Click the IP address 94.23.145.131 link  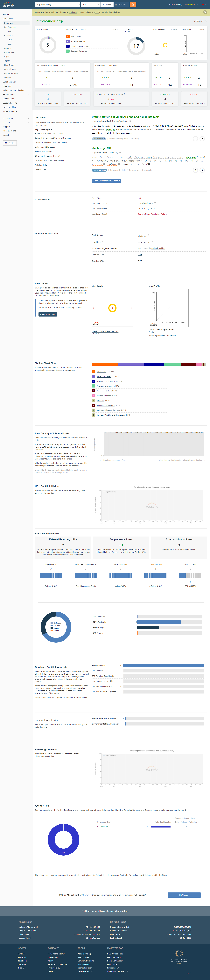click(x=144, y=242)
